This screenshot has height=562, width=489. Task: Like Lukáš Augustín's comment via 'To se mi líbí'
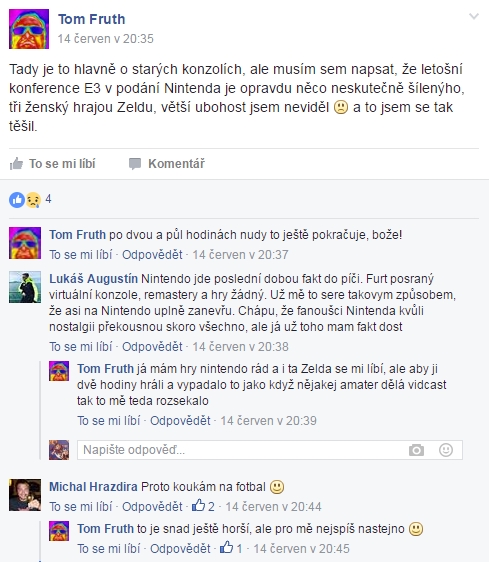point(81,347)
